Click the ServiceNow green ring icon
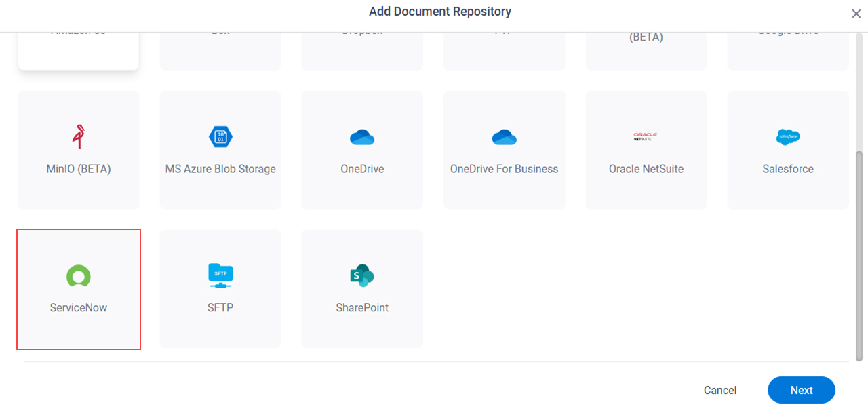Viewport: 868px width, 413px height. (79, 276)
